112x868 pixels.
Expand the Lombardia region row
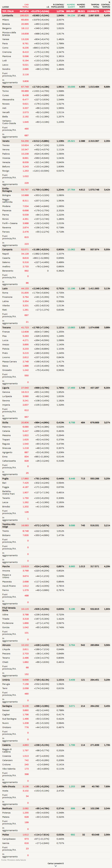8,16
